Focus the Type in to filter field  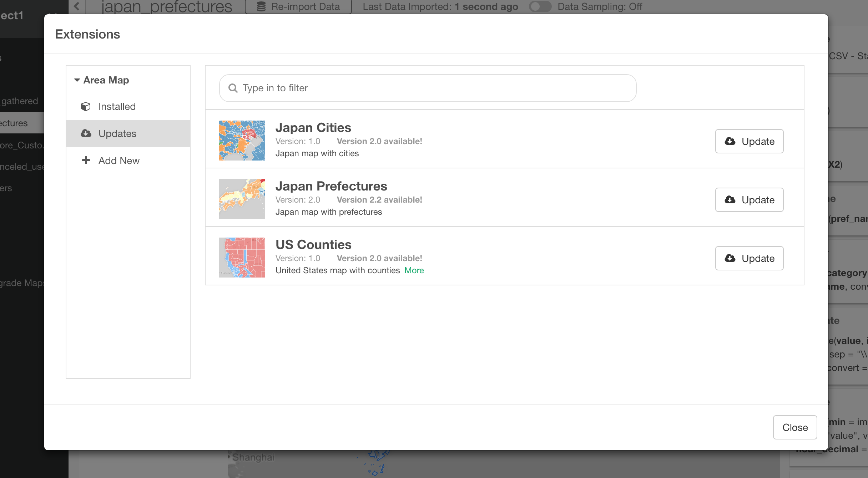coord(428,88)
